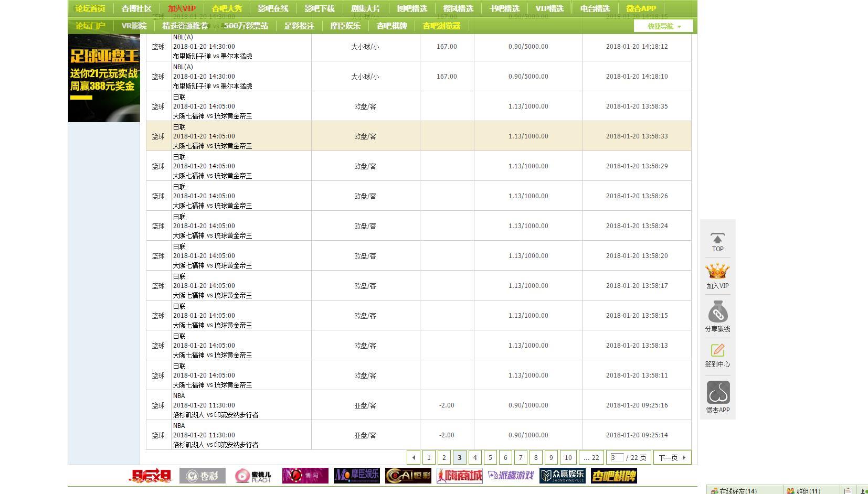This screenshot has height=494, width=868.
Task: Go to page 4 of results
Action: tap(475, 457)
